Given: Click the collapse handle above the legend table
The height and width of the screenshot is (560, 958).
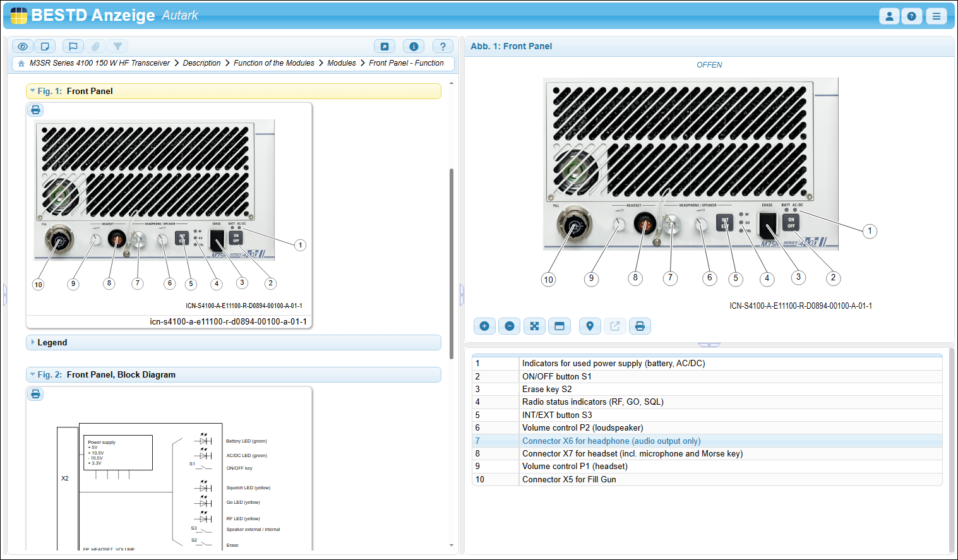Looking at the screenshot, I should pyautogui.click(x=709, y=345).
